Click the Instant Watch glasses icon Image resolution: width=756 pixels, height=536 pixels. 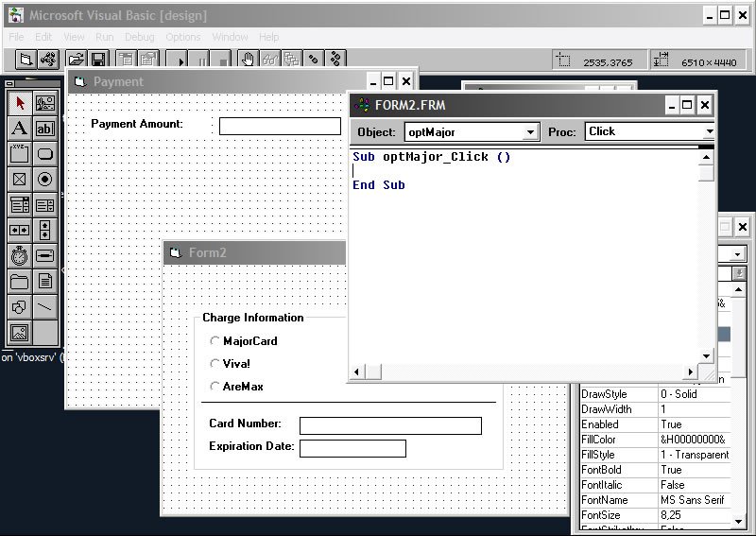(x=270, y=60)
